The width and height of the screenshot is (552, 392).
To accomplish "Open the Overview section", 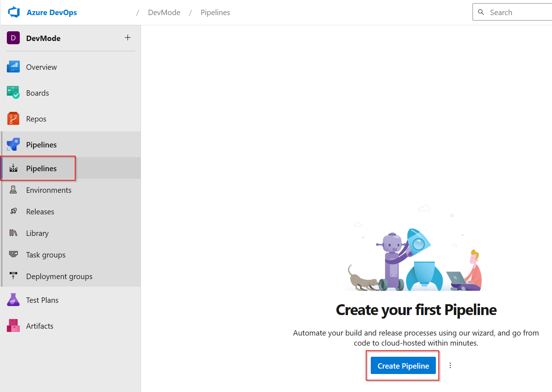I will click(x=13, y=67).
